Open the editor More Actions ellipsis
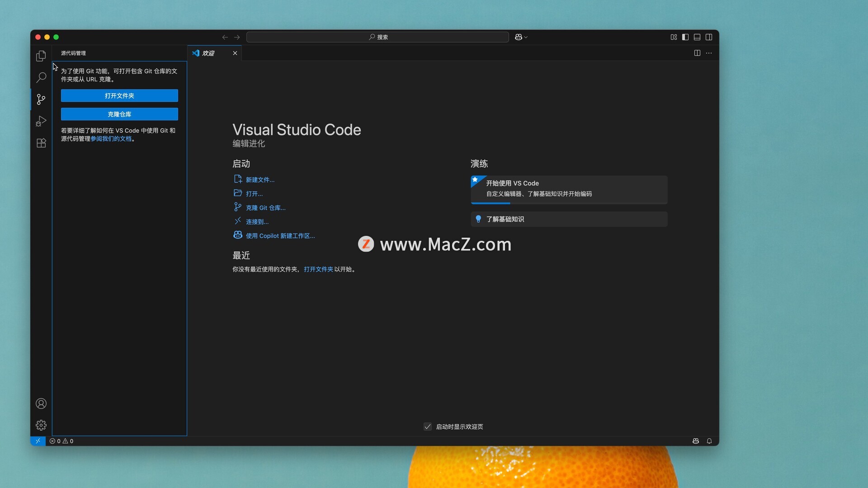Image resolution: width=868 pixels, height=488 pixels. [x=709, y=53]
